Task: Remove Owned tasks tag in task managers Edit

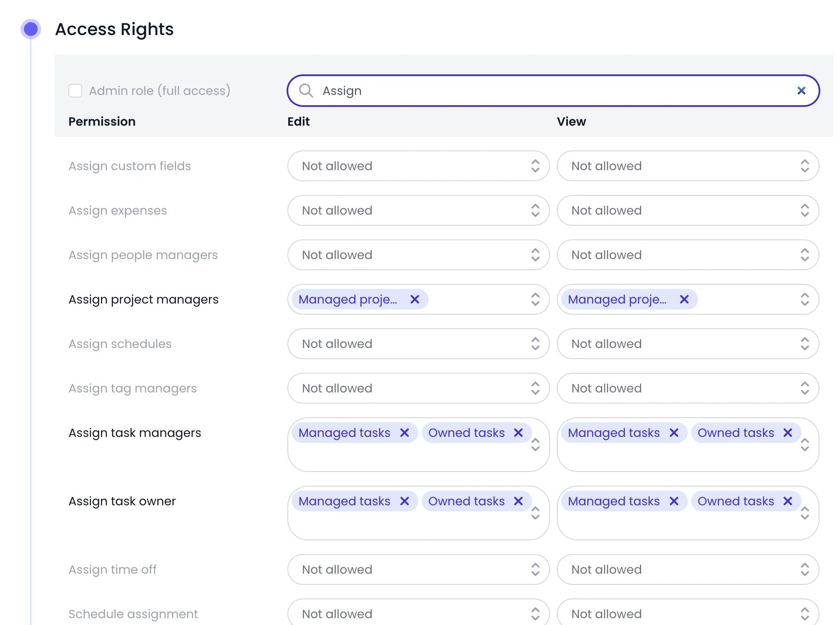Action: point(518,433)
